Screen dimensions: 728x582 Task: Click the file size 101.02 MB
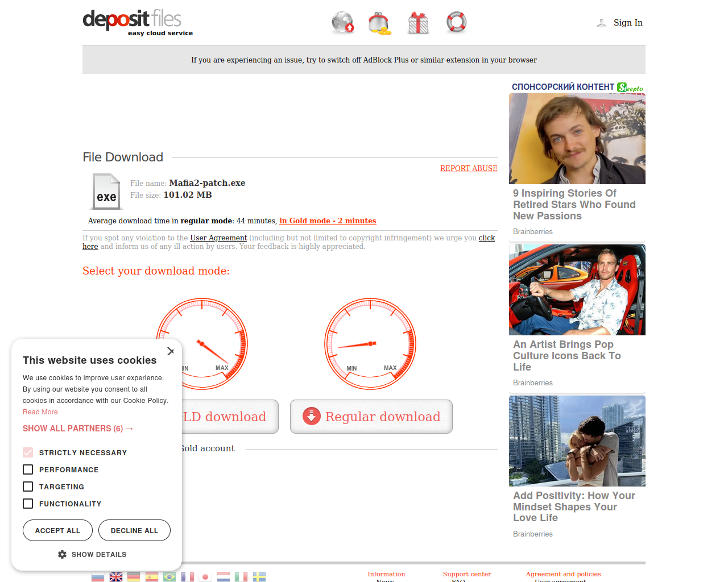point(188,195)
